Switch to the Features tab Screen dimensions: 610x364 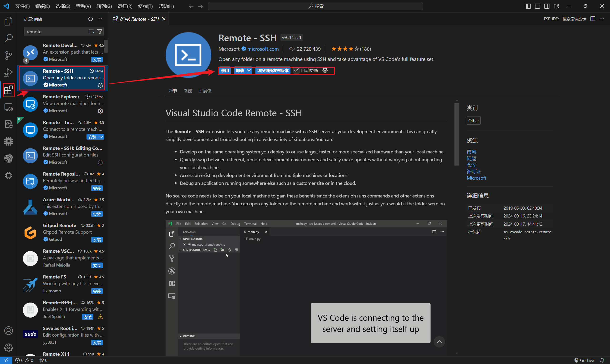pos(188,91)
